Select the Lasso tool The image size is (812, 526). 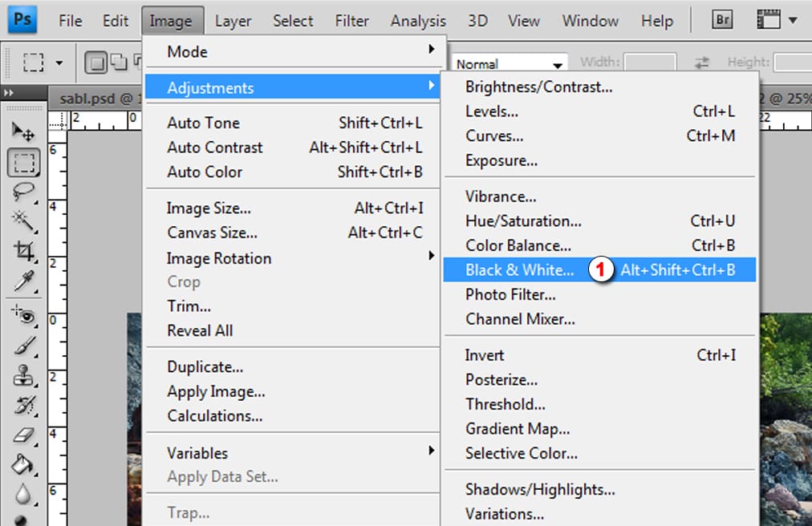click(x=24, y=191)
